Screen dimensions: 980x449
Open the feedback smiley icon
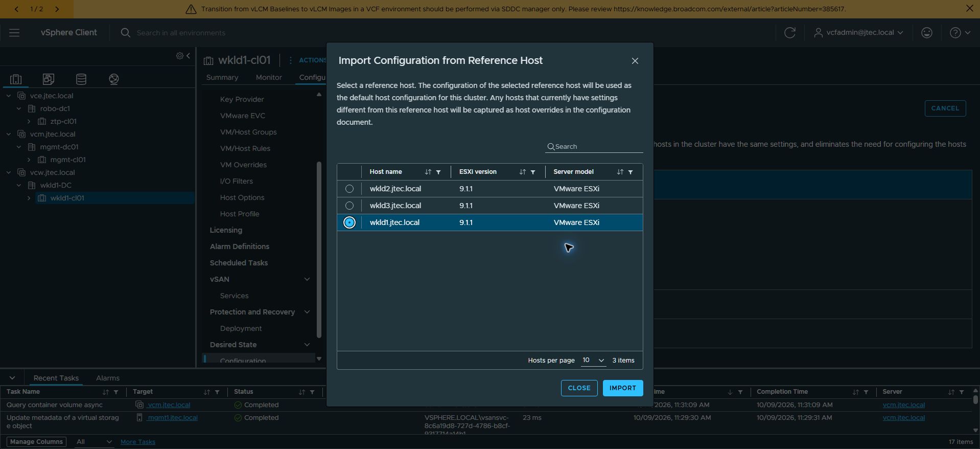[926, 33]
